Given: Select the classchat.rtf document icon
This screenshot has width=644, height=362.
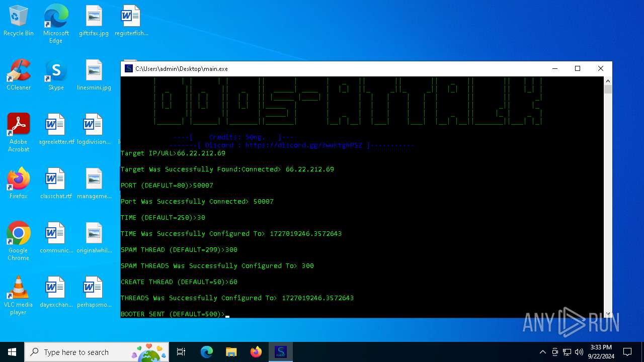Looking at the screenshot, I should [x=56, y=184].
